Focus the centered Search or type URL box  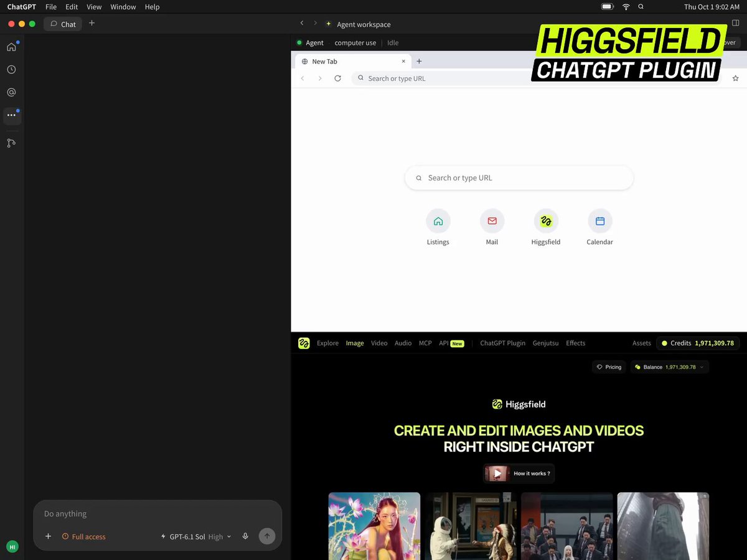pyautogui.click(x=519, y=178)
